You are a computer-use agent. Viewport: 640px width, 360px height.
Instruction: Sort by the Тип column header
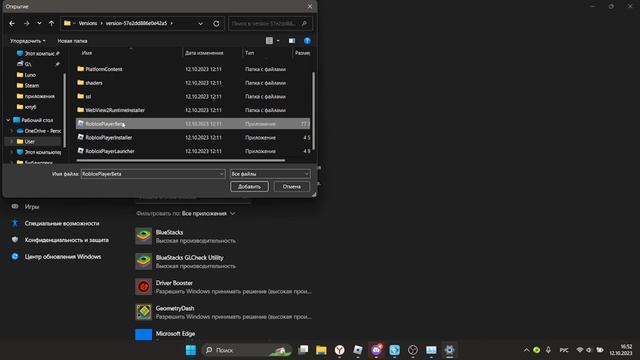249,53
